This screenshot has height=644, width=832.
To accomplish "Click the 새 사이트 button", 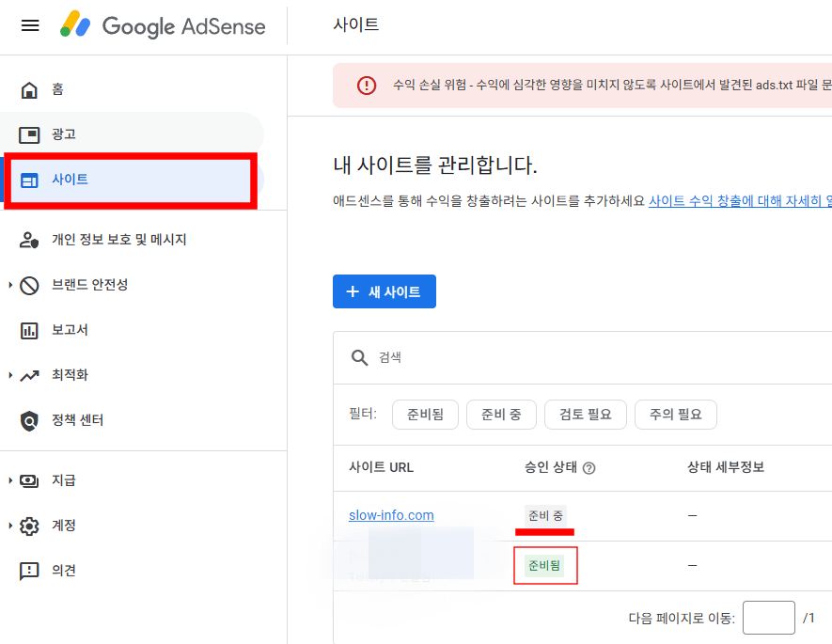I will (385, 291).
